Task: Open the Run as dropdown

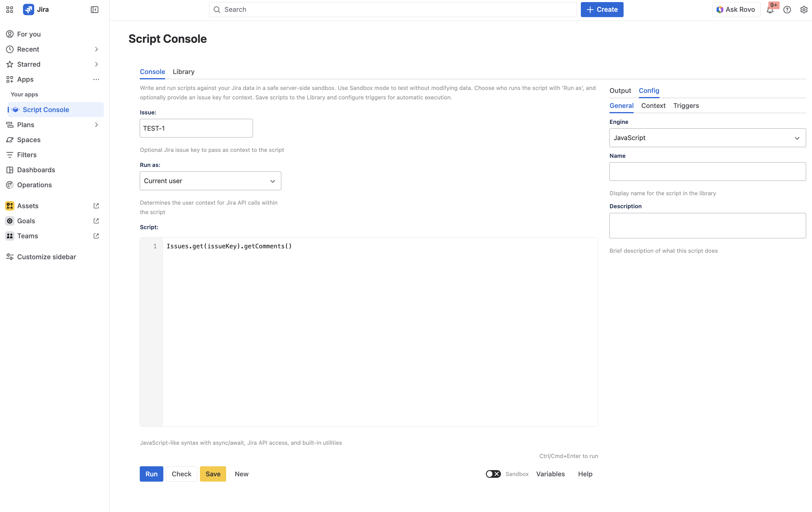Action: (210, 181)
